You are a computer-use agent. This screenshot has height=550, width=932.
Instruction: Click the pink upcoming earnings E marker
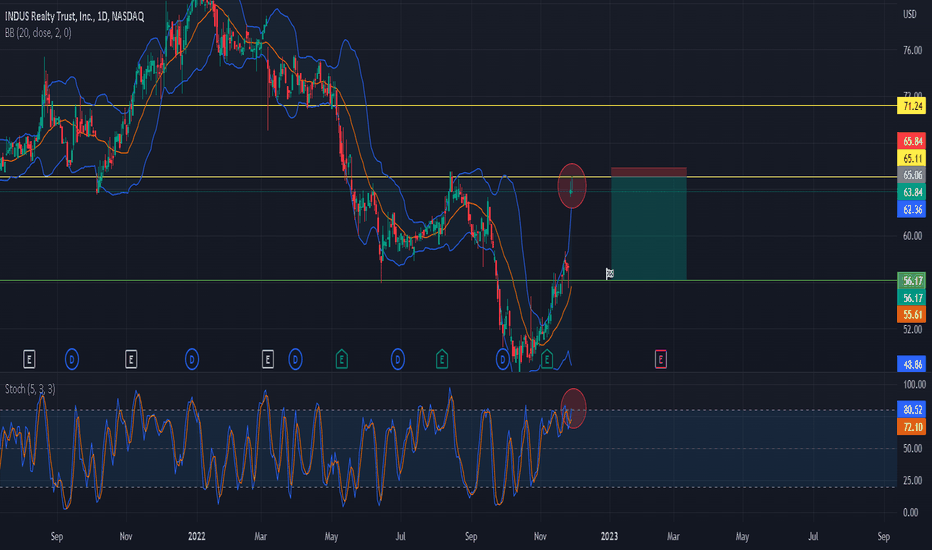coord(660,359)
